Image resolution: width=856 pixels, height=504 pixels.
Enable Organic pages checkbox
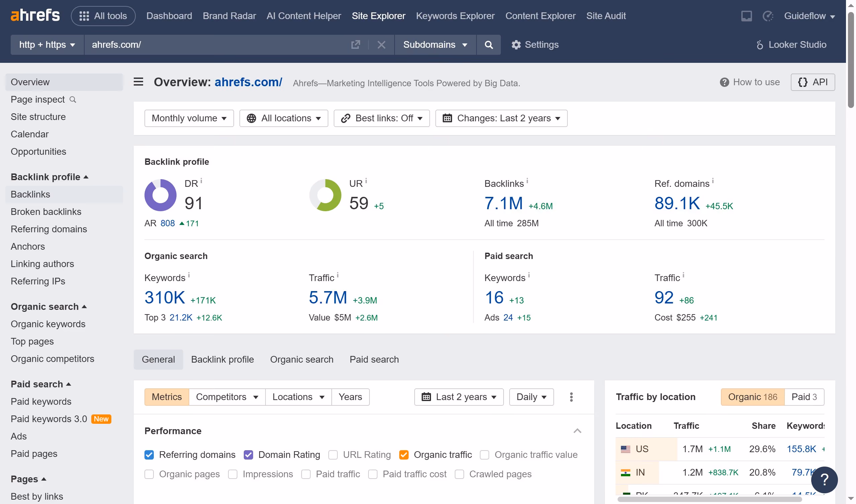point(149,474)
